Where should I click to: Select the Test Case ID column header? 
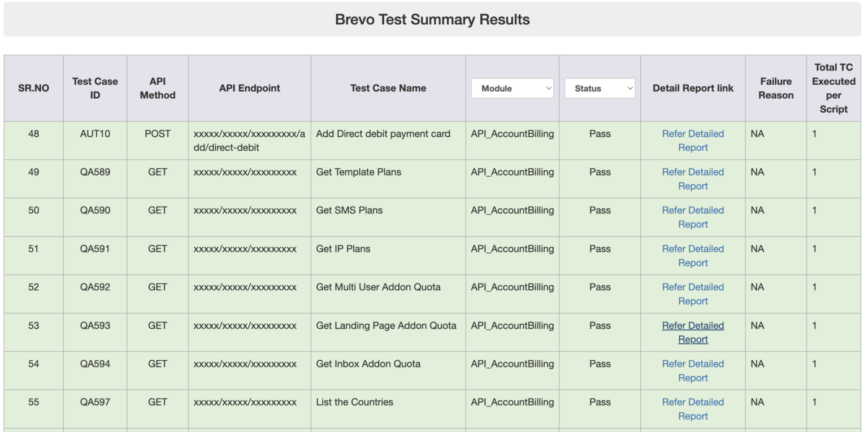tap(95, 88)
